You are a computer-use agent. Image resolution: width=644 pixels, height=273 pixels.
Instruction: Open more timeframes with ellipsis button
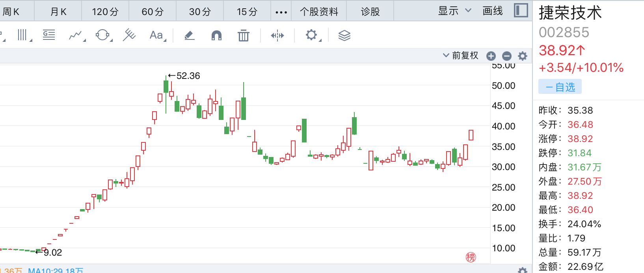(x=281, y=12)
